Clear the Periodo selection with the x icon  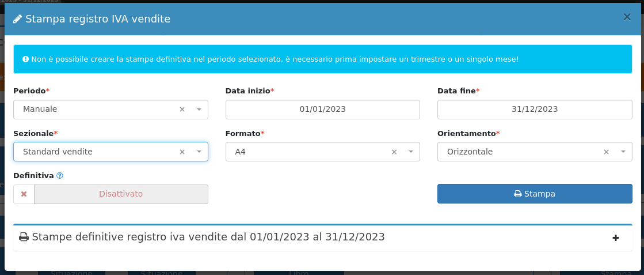[182, 110]
